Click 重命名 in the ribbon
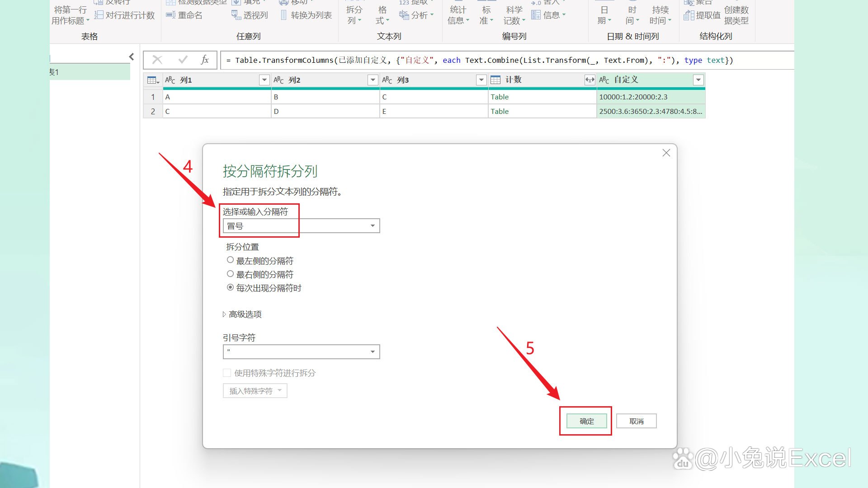The image size is (868, 488). click(184, 15)
